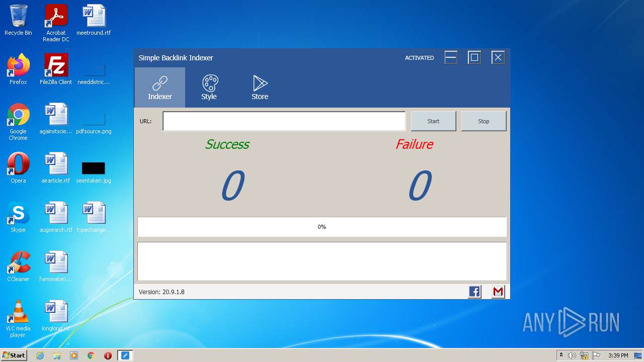Stop the indexing process
Screen dimensions: 644x362
click(x=484, y=121)
